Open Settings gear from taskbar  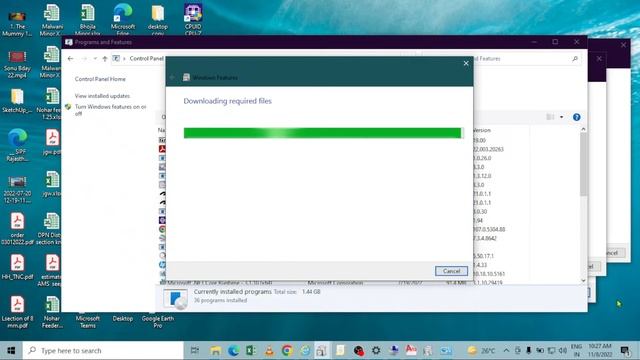(x=376, y=351)
